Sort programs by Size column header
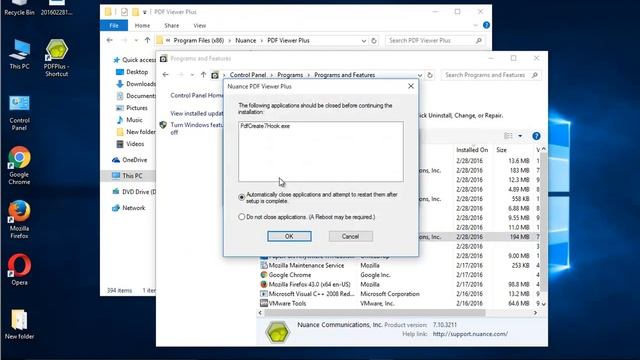The width and height of the screenshot is (640, 360). pos(502,150)
